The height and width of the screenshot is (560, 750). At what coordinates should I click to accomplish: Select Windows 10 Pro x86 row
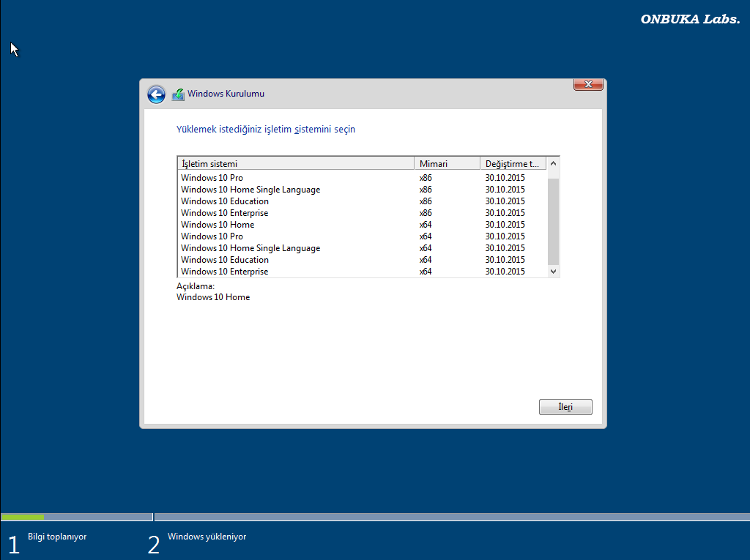362,178
